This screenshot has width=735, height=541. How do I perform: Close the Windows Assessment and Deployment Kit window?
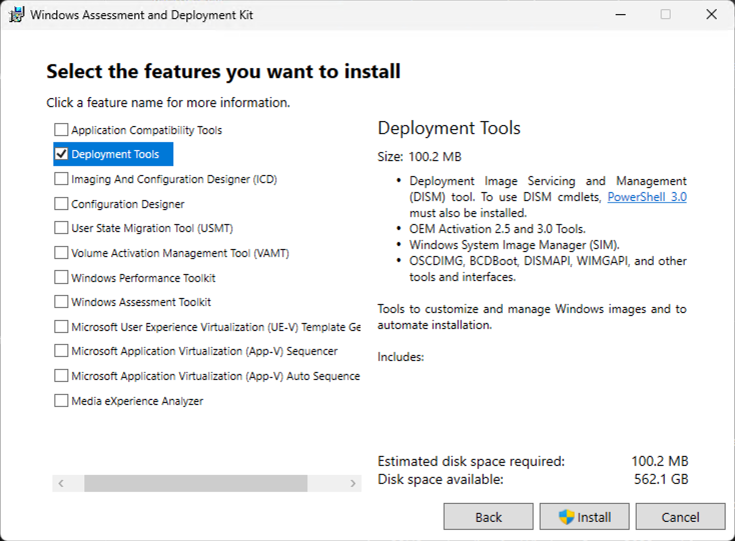712,15
